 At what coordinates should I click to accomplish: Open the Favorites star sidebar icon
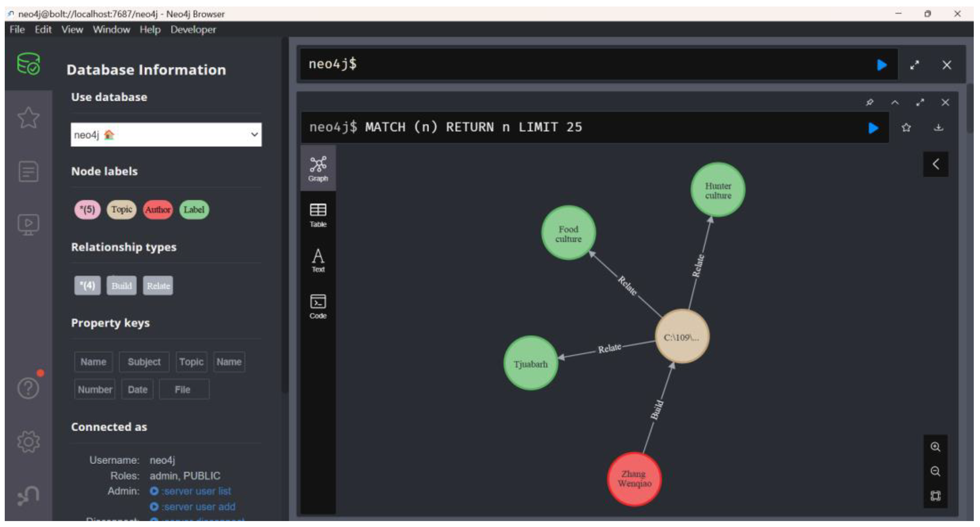[x=28, y=117]
